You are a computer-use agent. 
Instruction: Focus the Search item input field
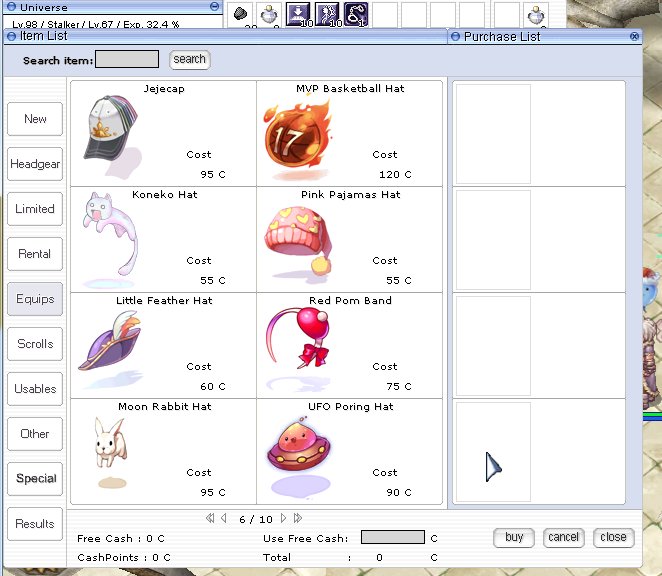click(x=127, y=59)
